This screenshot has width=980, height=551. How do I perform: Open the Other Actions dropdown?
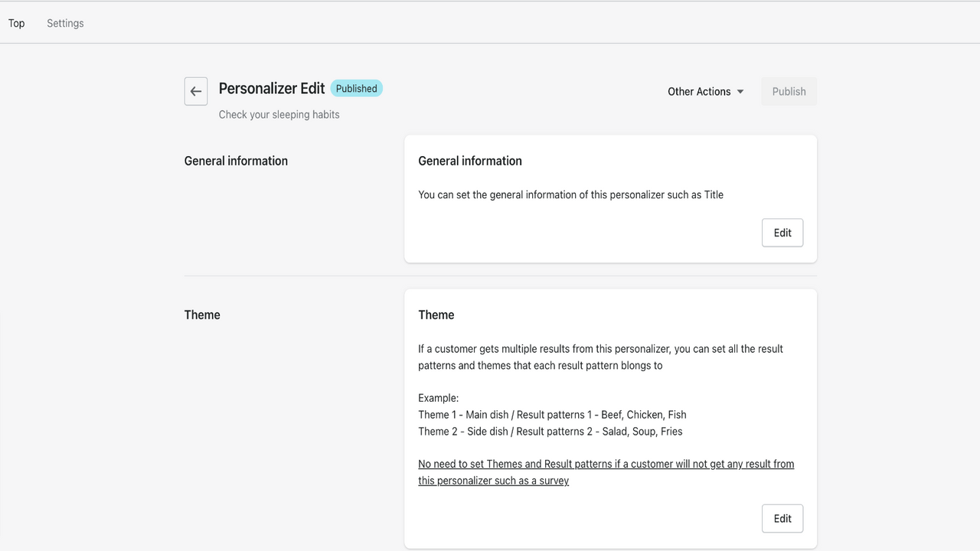click(699, 91)
